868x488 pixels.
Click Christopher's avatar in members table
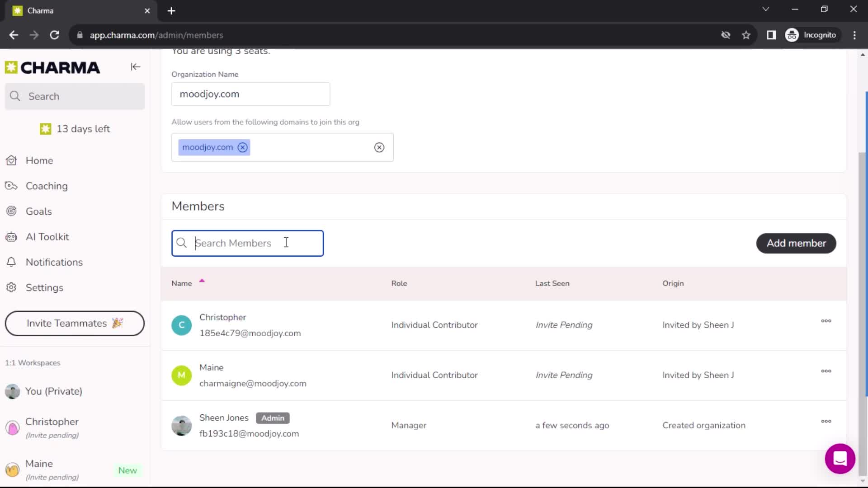181,325
